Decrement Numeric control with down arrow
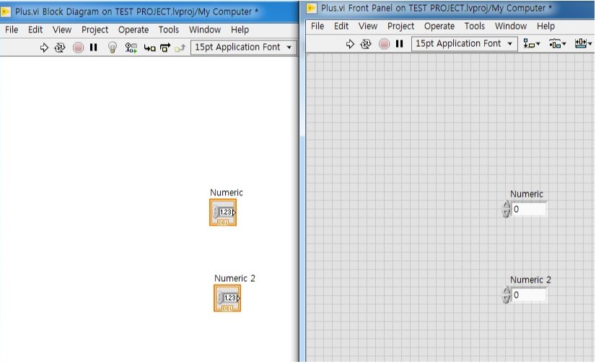This screenshot has width=596, height=364. pos(506,213)
